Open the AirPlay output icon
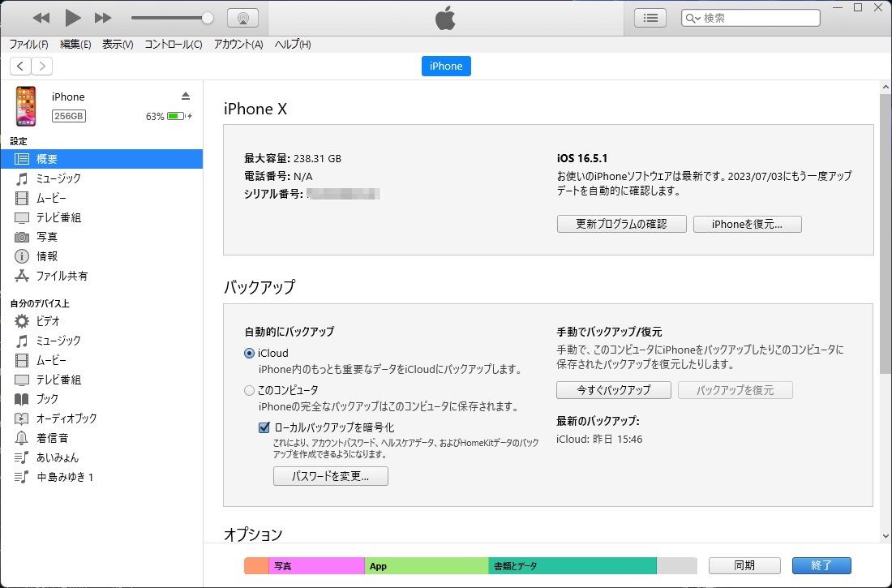Viewport: 892px width, 588px height. (x=243, y=18)
